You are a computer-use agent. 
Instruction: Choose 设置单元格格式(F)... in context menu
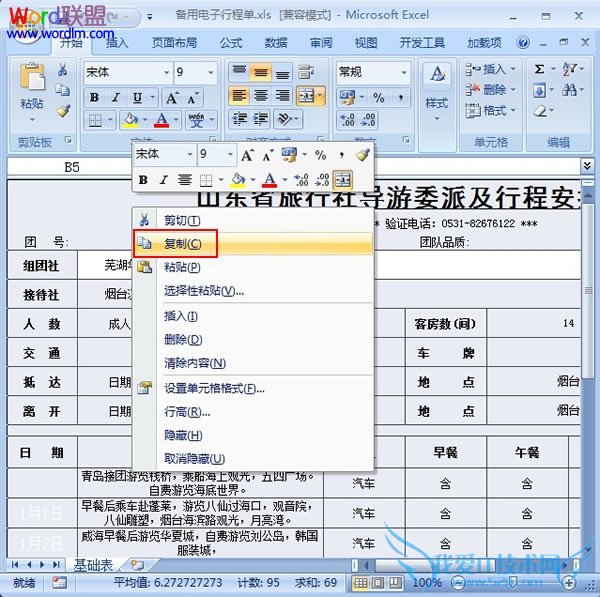[253, 388]
